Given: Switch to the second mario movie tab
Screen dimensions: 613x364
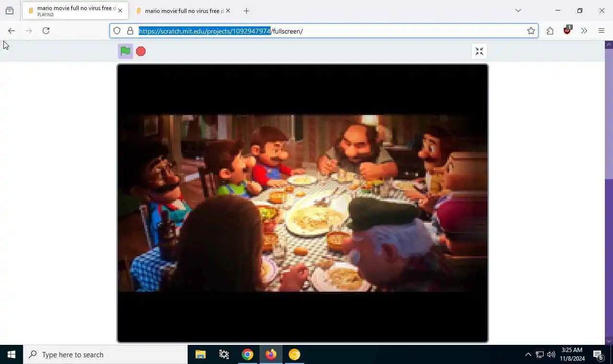Looking at the screenshot, I should pos(182,11).
